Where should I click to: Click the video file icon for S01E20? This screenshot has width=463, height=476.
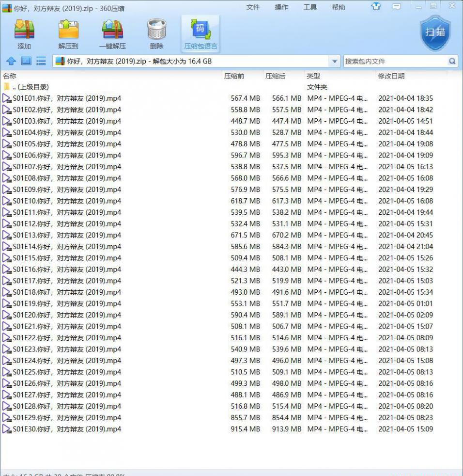[7, 315]
